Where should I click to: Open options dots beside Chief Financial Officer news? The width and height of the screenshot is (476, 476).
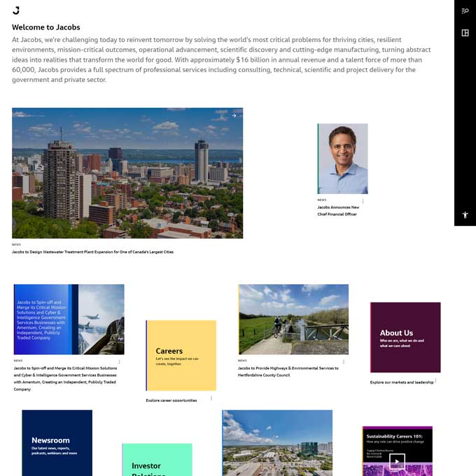363,201
